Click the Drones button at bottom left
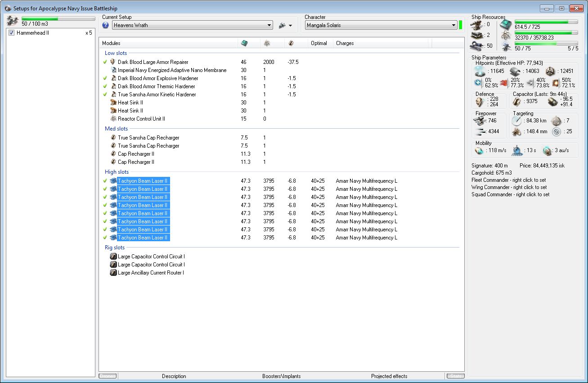 point(108,376)
